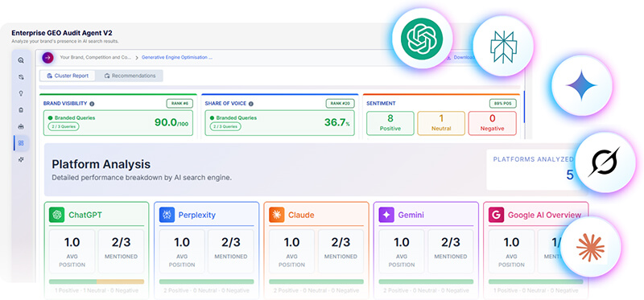
Task: Open the magnifier search icon in sidebar
Action: tap(21, 60)
